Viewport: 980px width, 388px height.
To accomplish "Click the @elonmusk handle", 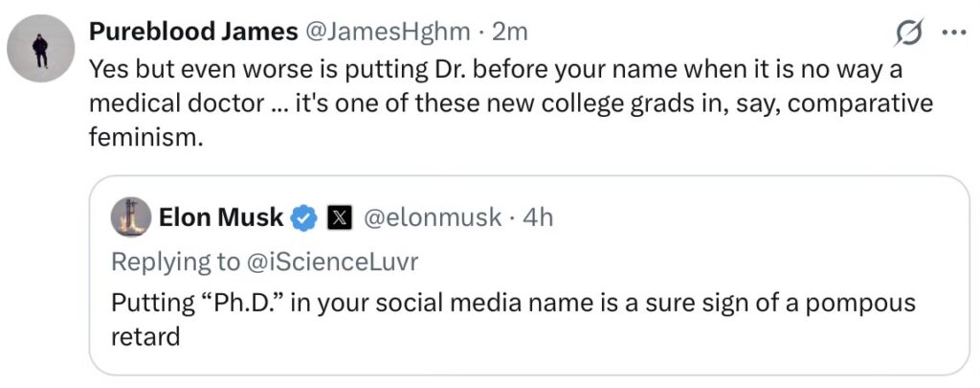I will [x=432, y=217].
